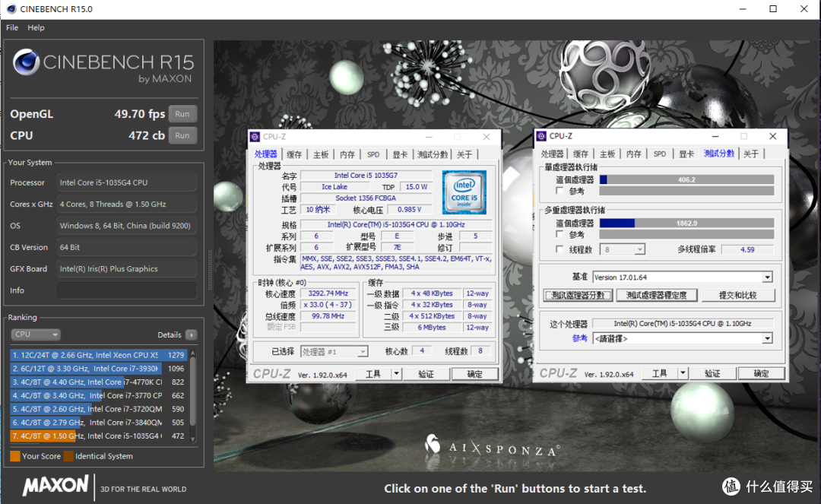Click multi-thread score bar 1862.9

[x=686, y=223]
